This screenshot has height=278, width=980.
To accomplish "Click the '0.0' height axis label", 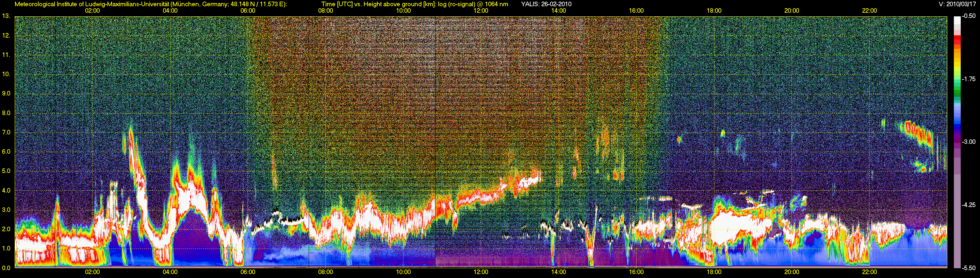I will pyautogui.click(x=6, y=268).
